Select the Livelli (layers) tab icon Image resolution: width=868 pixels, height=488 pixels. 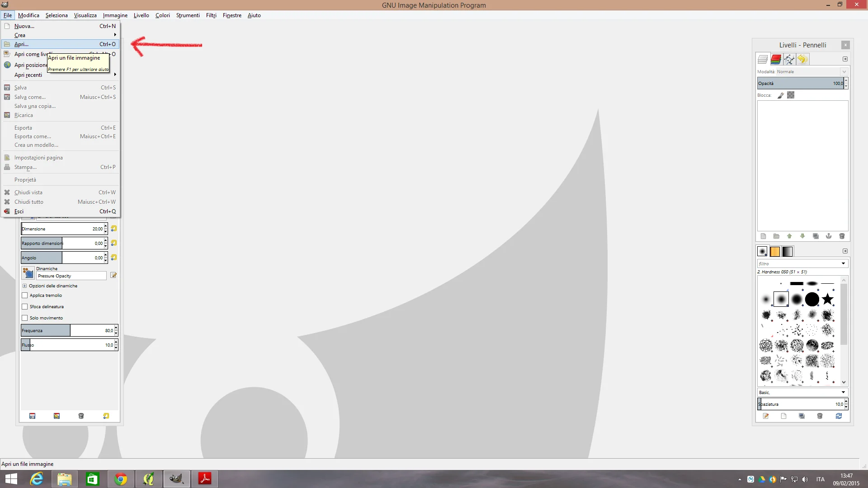763,59
